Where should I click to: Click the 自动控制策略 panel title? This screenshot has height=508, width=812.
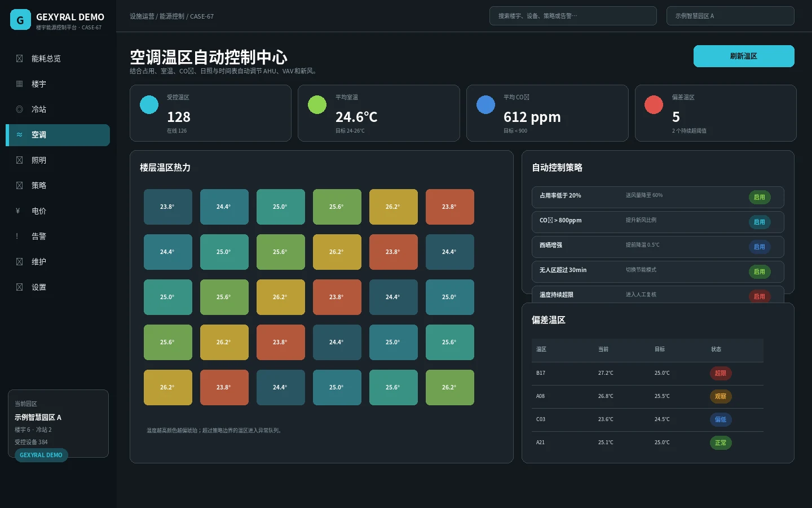[557, 168]
